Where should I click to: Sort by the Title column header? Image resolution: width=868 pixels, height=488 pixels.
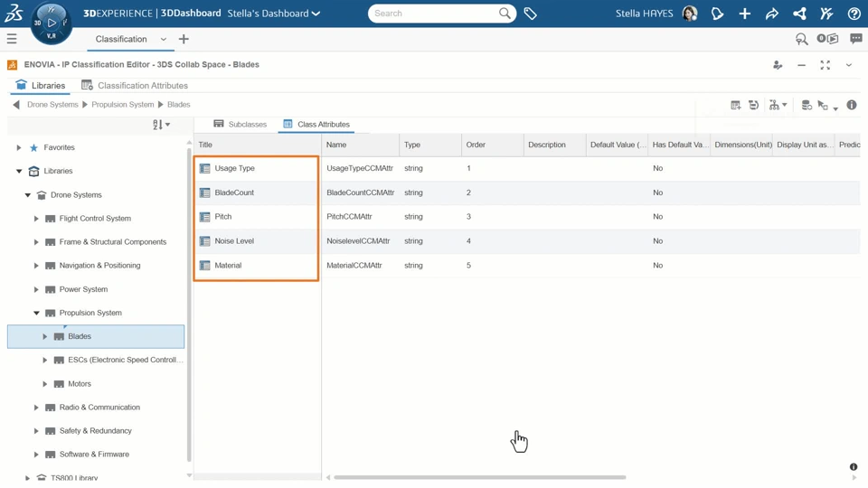click(258, 145)
